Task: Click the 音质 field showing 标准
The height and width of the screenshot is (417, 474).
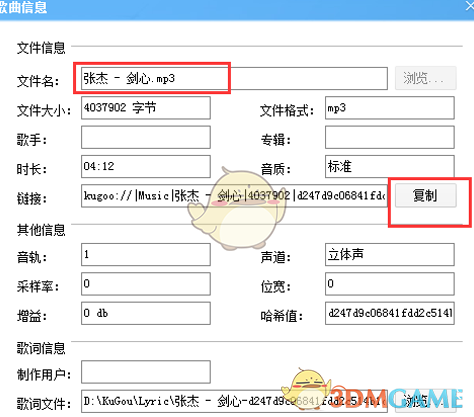Action: point(390,166)
